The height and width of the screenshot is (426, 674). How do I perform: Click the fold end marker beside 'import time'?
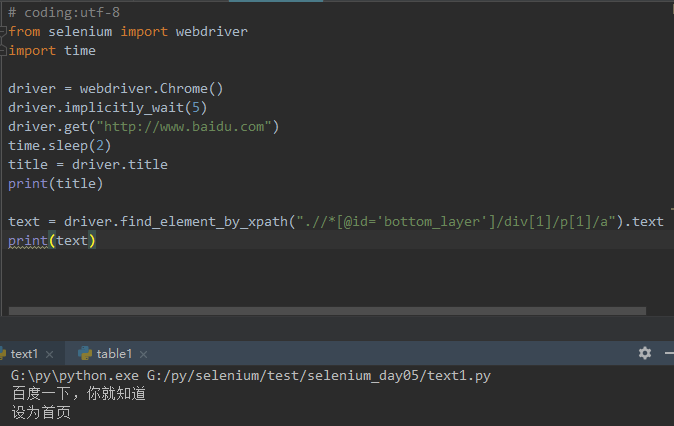tap(4, 50)
